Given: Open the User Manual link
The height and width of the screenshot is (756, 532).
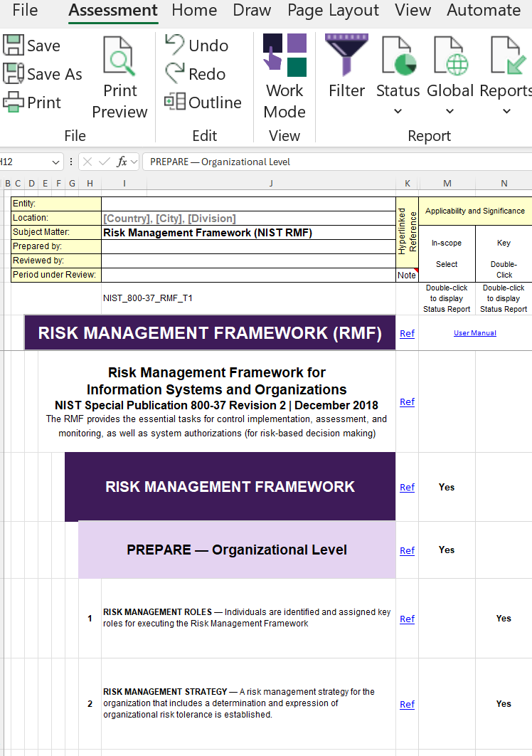Looking at the screenshot, I should [475, 332].
